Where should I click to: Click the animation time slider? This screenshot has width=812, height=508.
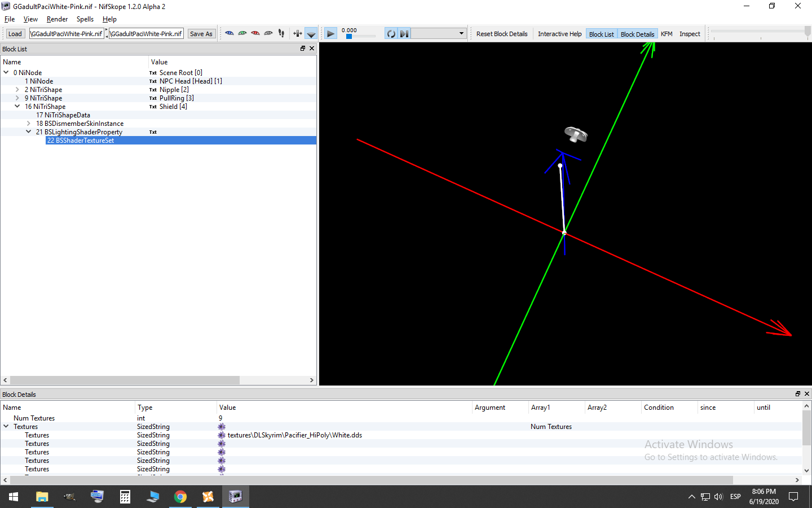360,37
